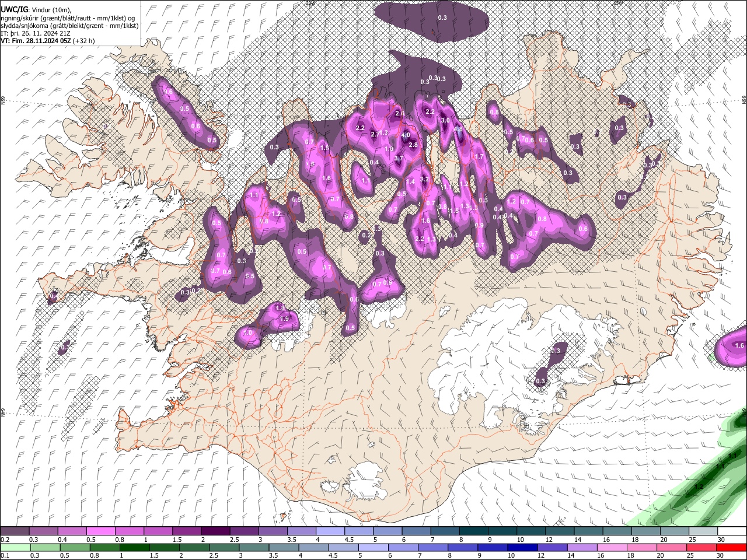The width and height of the screenshot is (747, 560).
Task: Pick the pale green swatch between 0.1 and 0.3, bottom row
Action: pos(15,547)
